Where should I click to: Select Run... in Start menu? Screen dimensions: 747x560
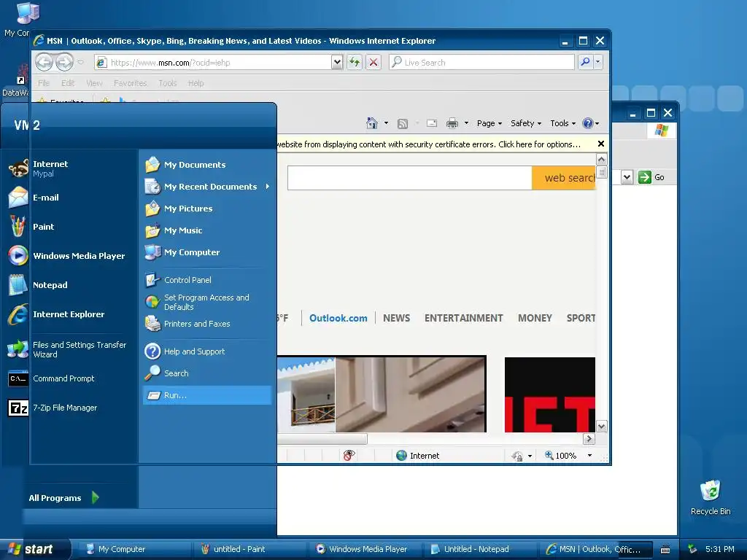pyautogui.click(x=207, y=395)
